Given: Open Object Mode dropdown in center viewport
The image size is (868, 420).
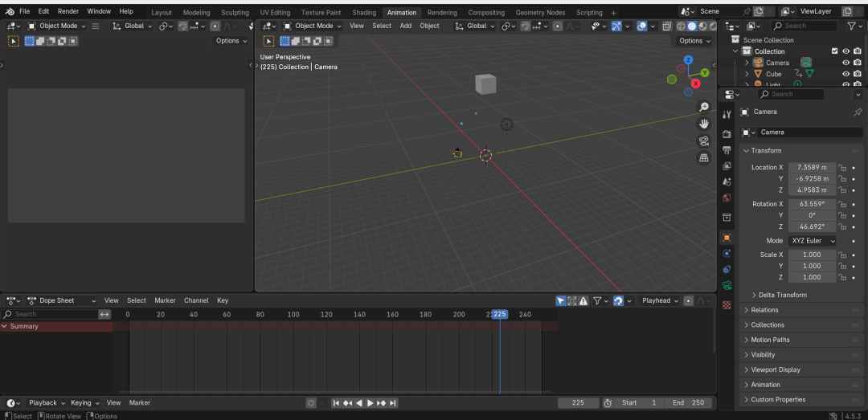Looking at the screenshot, I should point(312,26).
